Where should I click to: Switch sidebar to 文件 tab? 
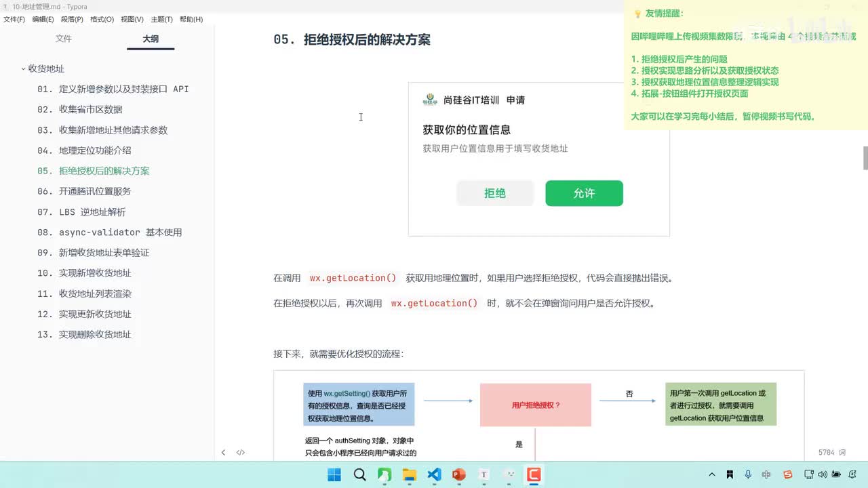click(x=64, y=39)
